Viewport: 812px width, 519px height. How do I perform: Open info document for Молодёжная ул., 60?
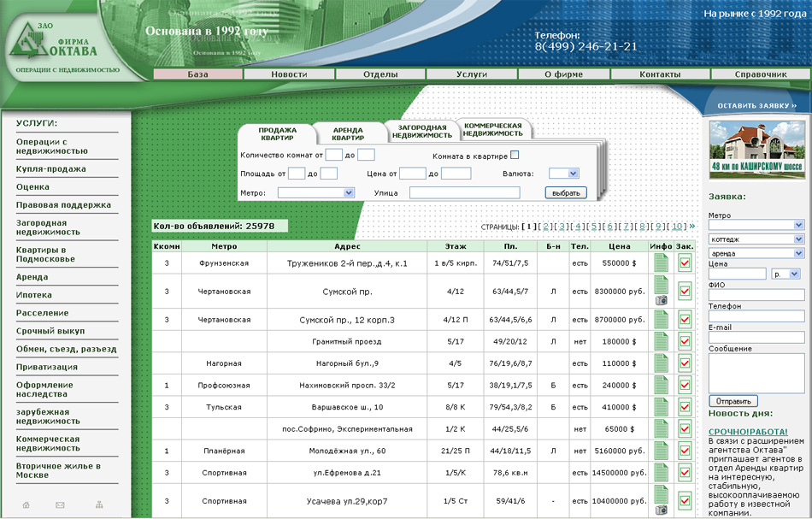click(661, 451)
